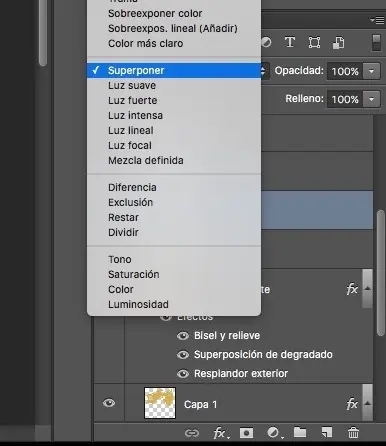Click the Opacidad label
This screenshot has width=386, height=446.
pos(299,71)
